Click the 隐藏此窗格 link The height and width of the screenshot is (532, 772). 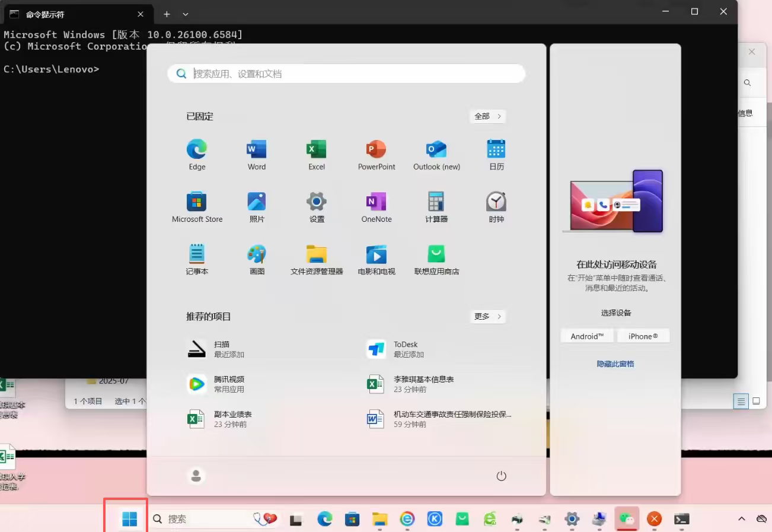(615, 364)
